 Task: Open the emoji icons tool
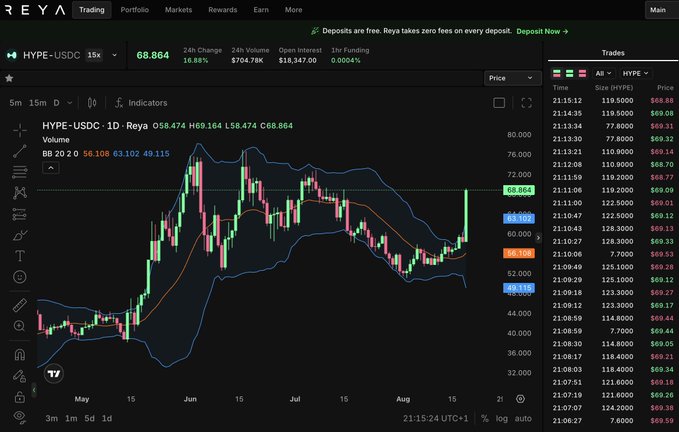pos(19,277)
